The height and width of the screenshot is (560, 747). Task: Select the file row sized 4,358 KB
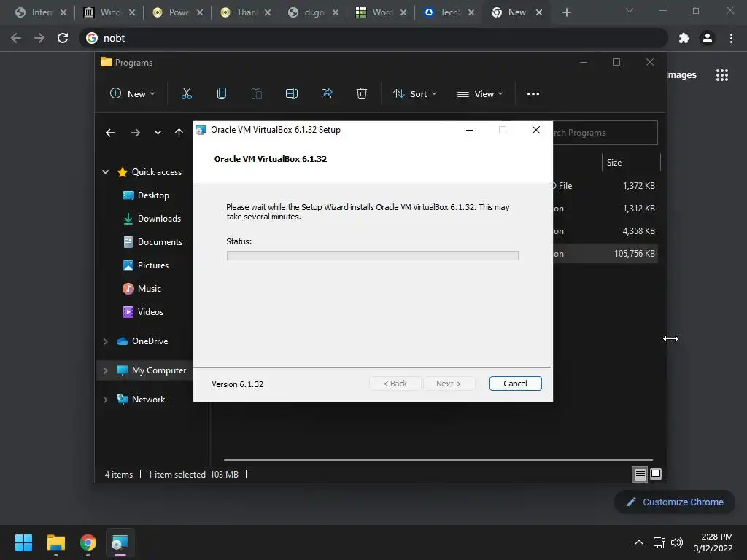tap(605, 231)
